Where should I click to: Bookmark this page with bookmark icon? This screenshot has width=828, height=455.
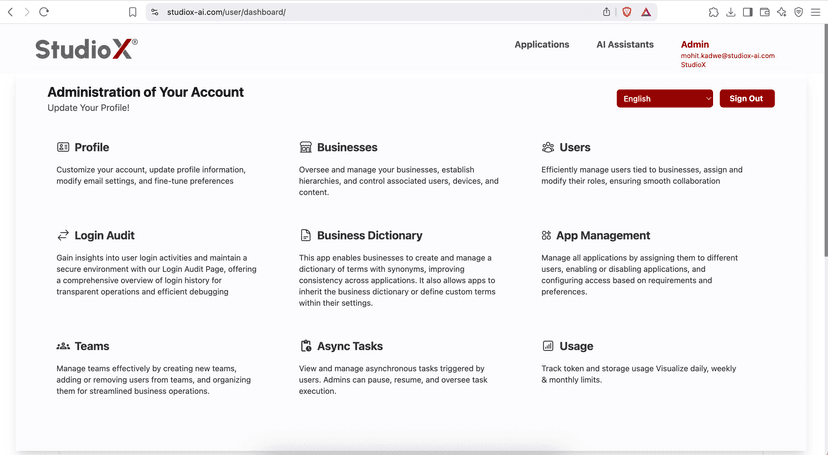(133, 12)
